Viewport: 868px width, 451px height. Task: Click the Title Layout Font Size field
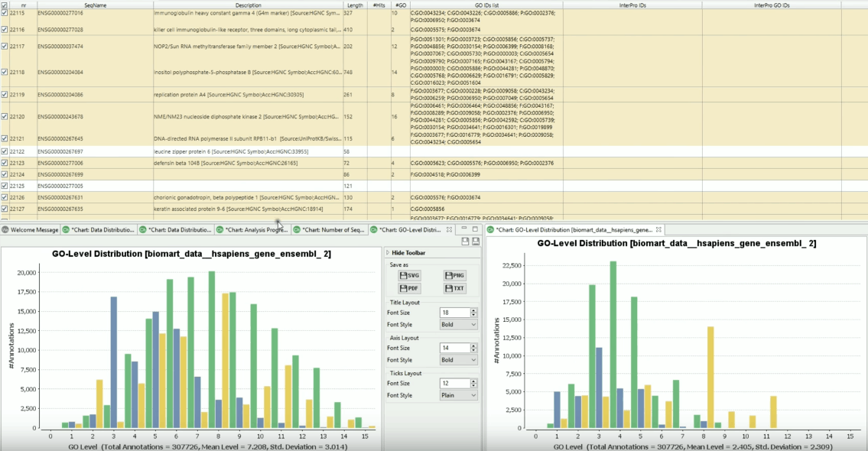(x=454, y=312)
